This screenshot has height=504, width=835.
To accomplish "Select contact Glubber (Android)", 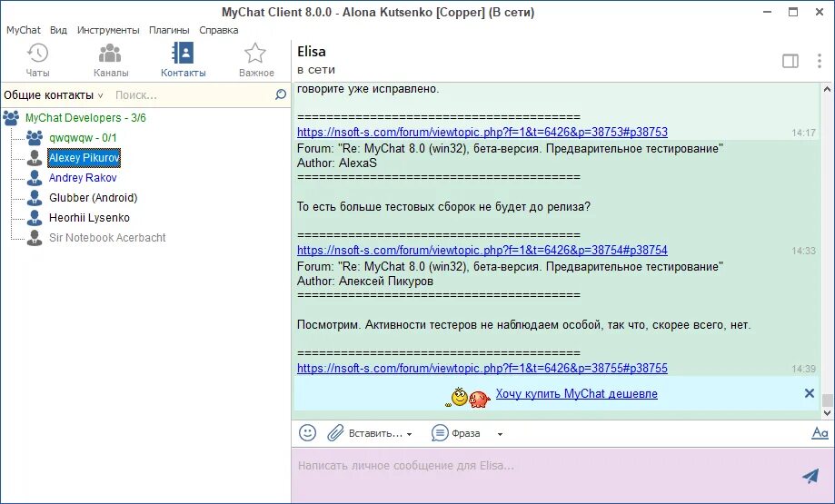I will click(94, 197).
